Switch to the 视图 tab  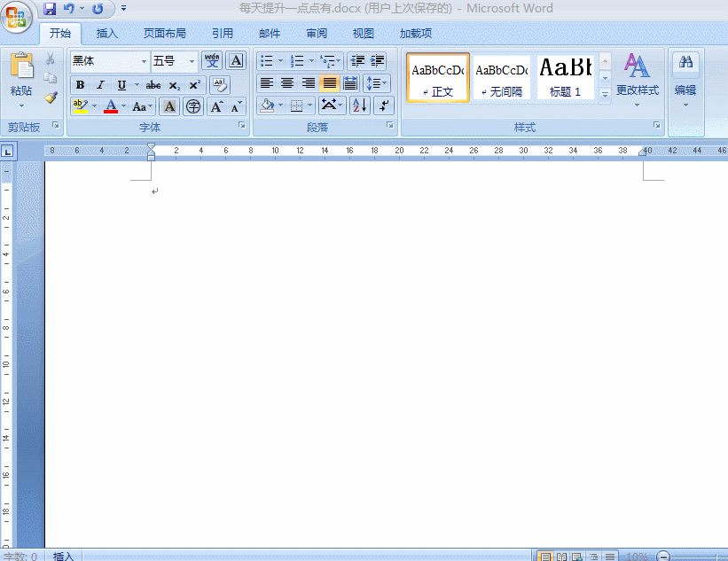[363, 34]
